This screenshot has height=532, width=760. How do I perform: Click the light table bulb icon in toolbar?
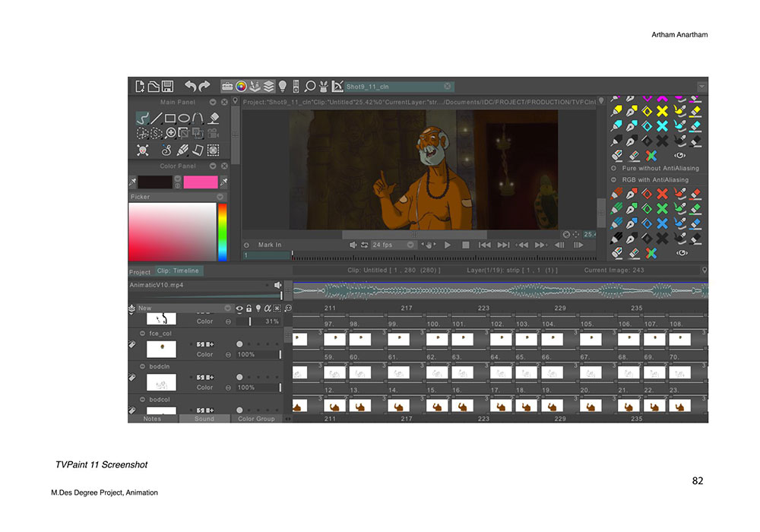pyautogui.click(x=280, y=86)
